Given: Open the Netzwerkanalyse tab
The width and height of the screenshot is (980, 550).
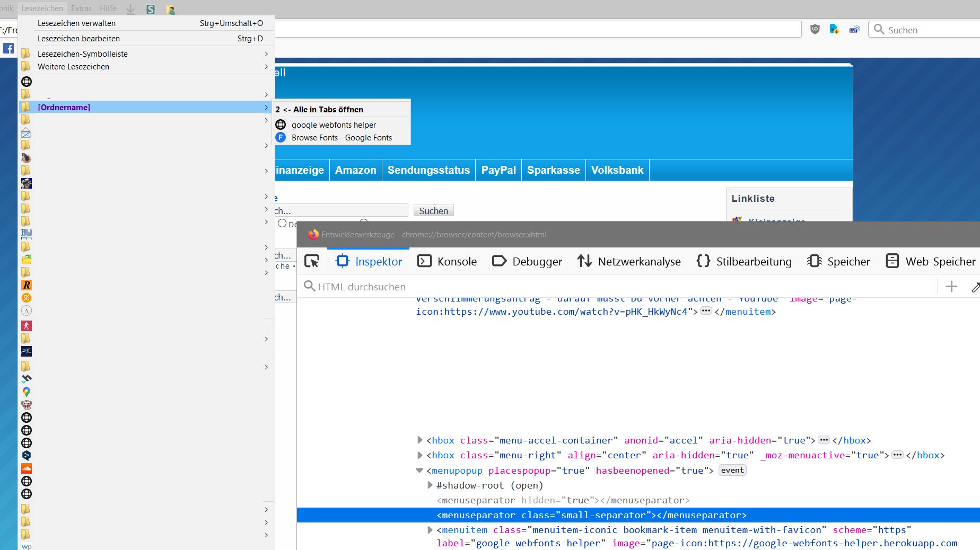Looking at the screenshot, I should tap(629, 261).
